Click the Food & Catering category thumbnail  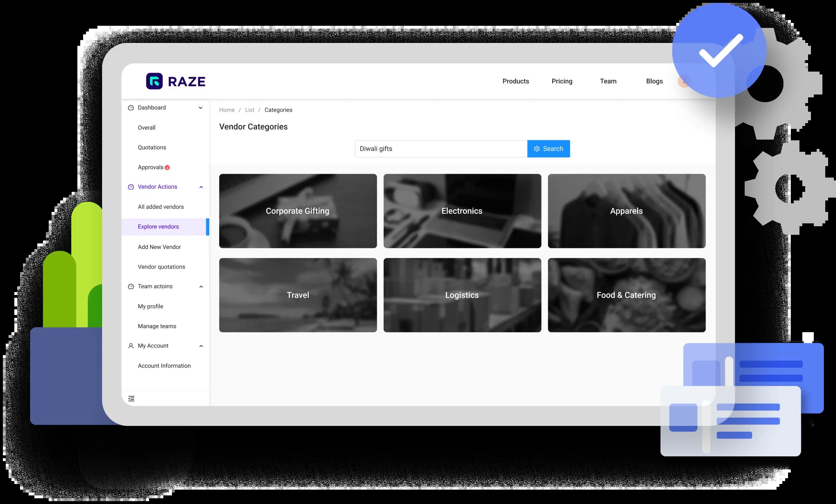[x=626, y=295]
